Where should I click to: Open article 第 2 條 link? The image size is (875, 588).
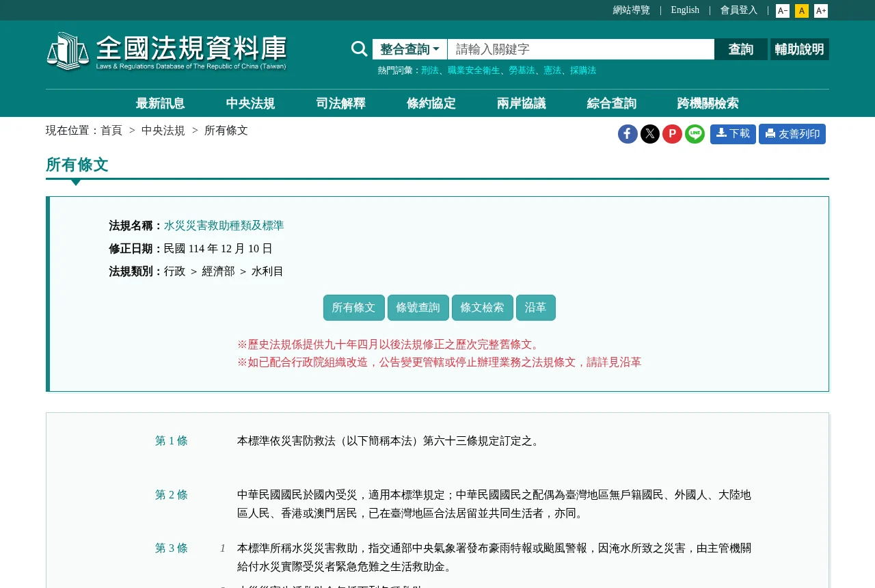[x=172, y=495]
